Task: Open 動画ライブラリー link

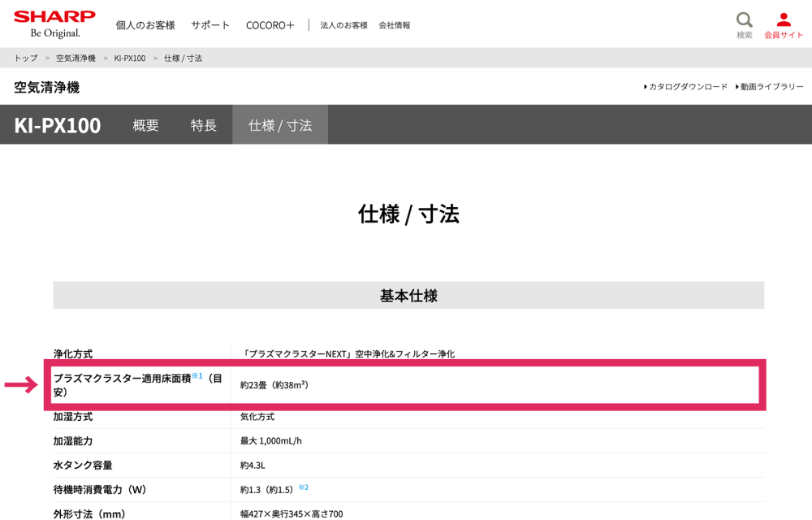Action: coord(771,87)
